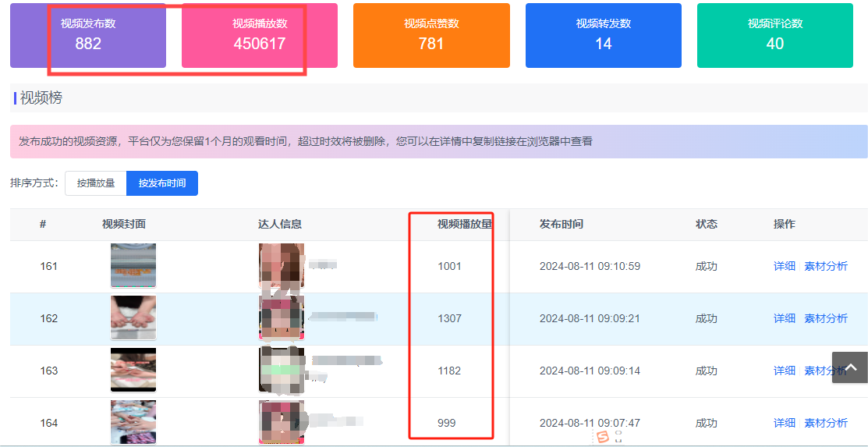Screen dimensions: 868x447
Task: Click the creator avatar in row 163
Action: 281,370
